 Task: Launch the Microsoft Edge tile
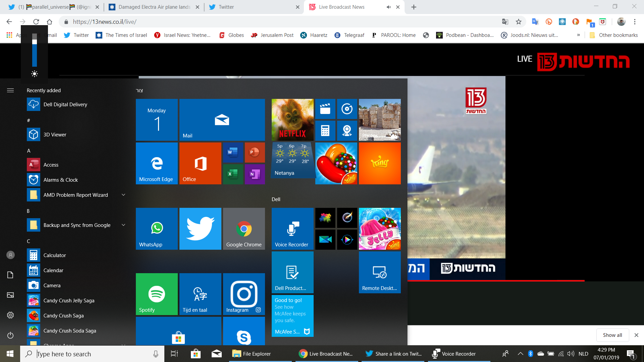coord(157,163)
